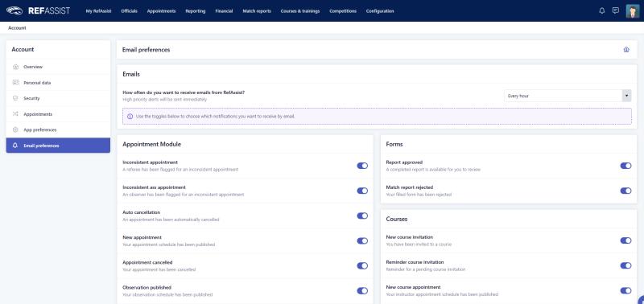Click the Forms section heading
Screen dimensions: 644x304
click(394, 144)
